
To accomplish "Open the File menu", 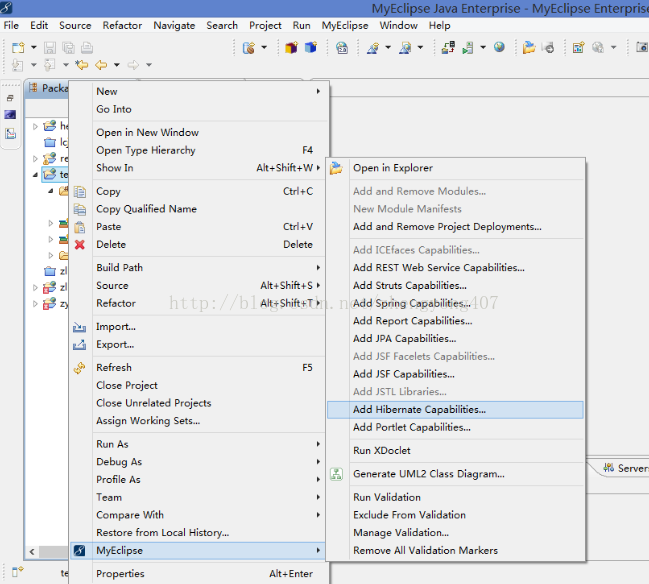I will coord(11,26).
